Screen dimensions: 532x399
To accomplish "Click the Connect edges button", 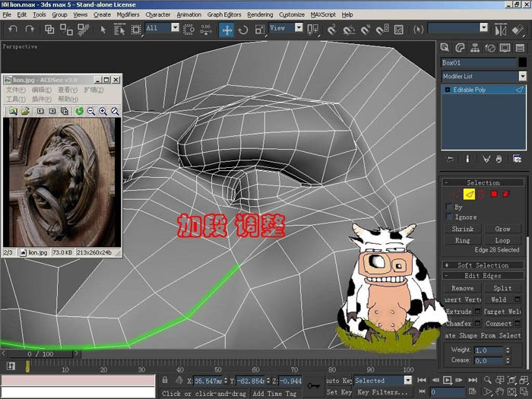I will coord(499,323).
